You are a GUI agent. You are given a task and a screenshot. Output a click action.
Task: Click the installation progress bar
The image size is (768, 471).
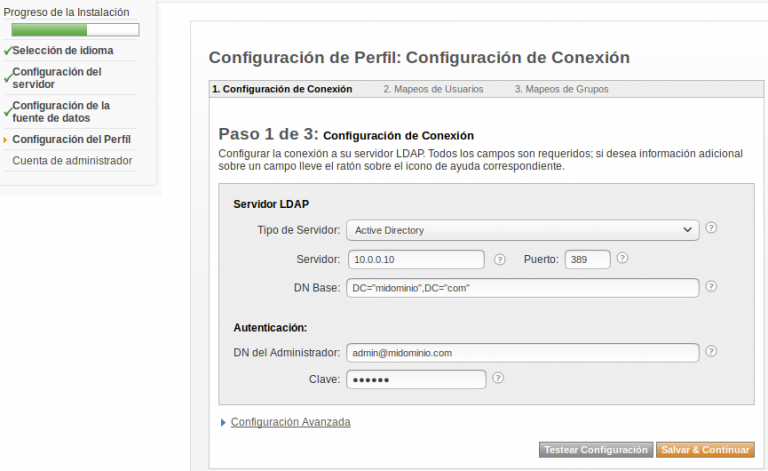pos(75,30)
